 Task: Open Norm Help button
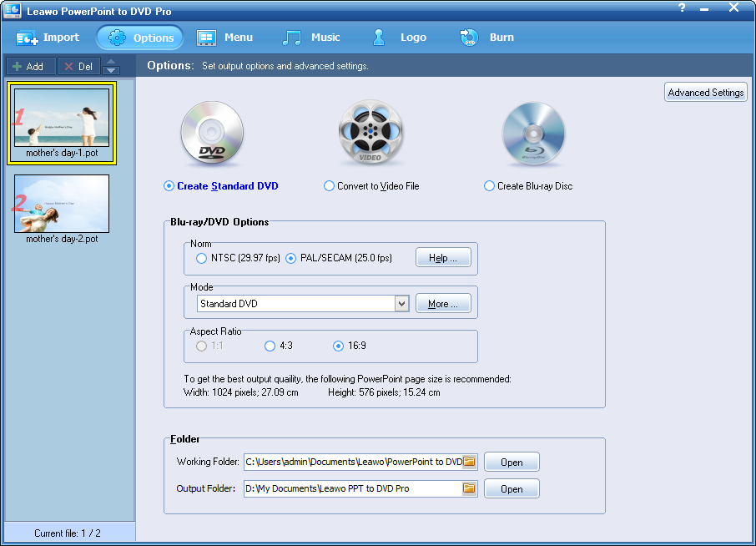point(443,258)
